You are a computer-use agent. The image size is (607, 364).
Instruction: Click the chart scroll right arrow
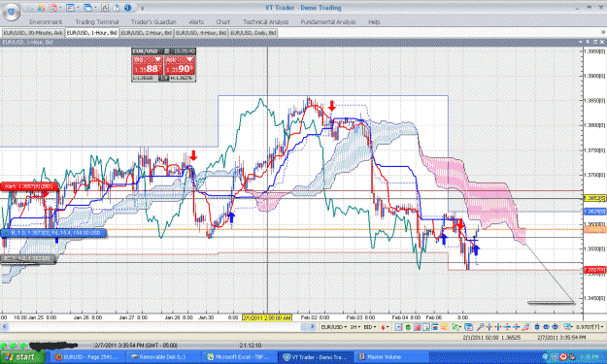click(x=313, y=327)
